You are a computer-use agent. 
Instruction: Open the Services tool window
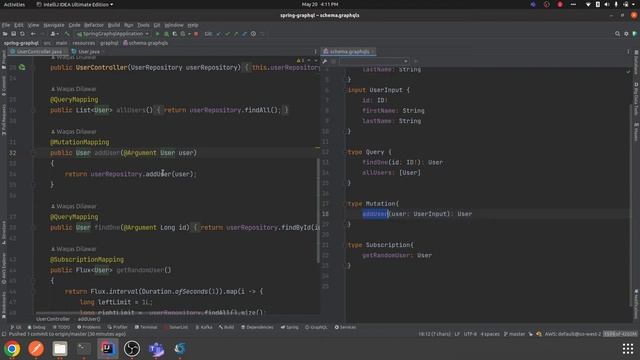(346, 327)
